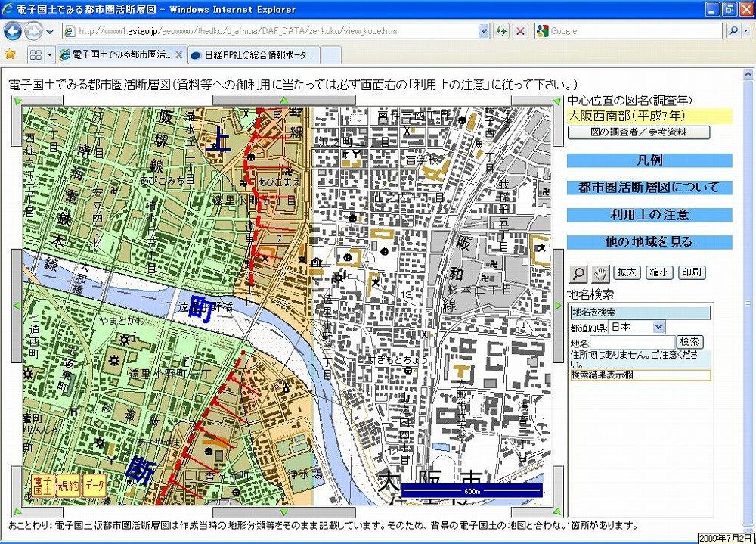The width and height of the screenshot is (756, 544).
Task: Select the magnifier zoom tool
Action: [578, 273]
